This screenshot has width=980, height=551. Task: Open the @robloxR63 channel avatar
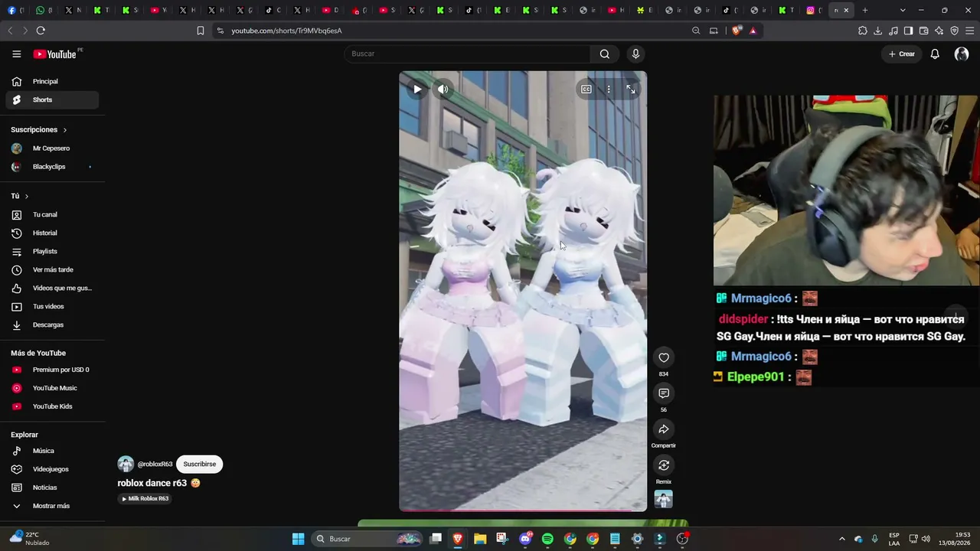126,464
